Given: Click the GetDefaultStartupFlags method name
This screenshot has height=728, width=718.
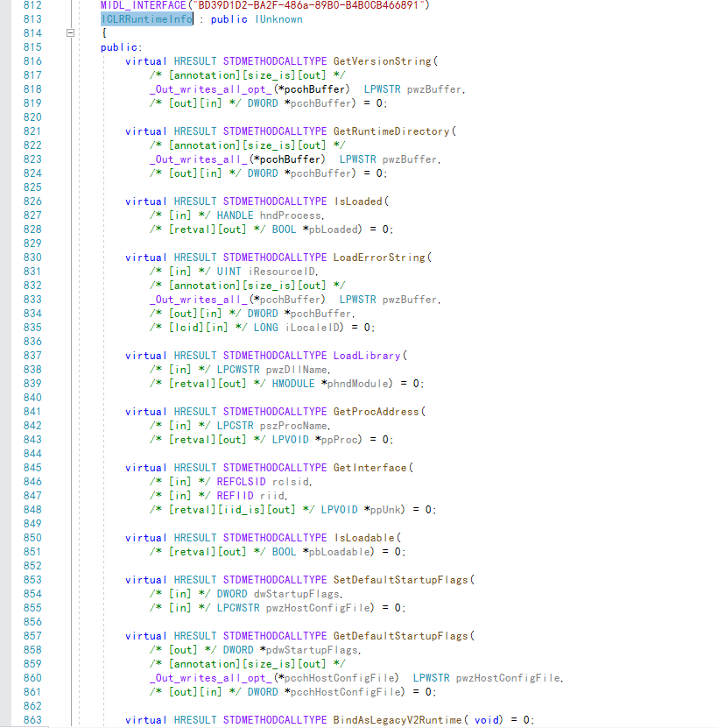Looking at the screenshot, I should pyautogui.click(x=400, y=636).
